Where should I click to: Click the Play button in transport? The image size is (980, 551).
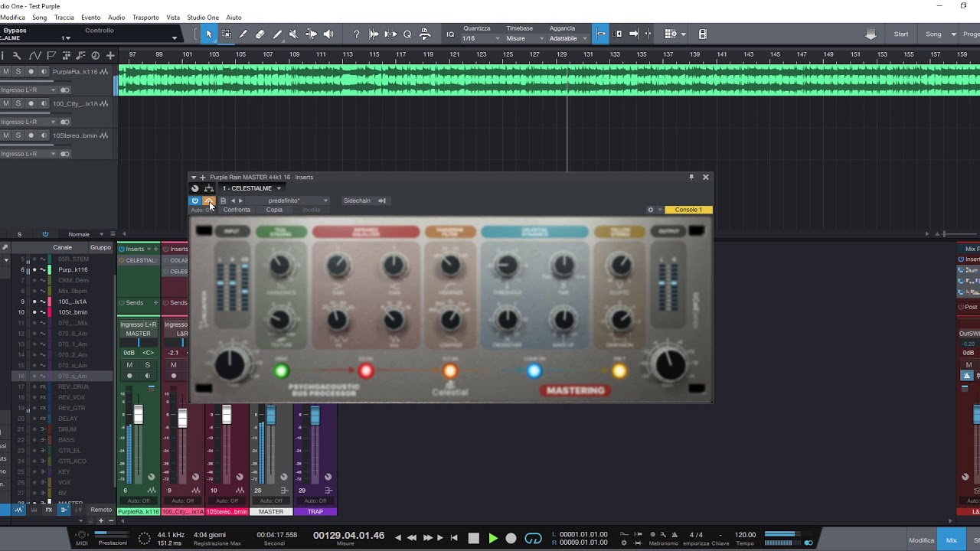(492, 538)
